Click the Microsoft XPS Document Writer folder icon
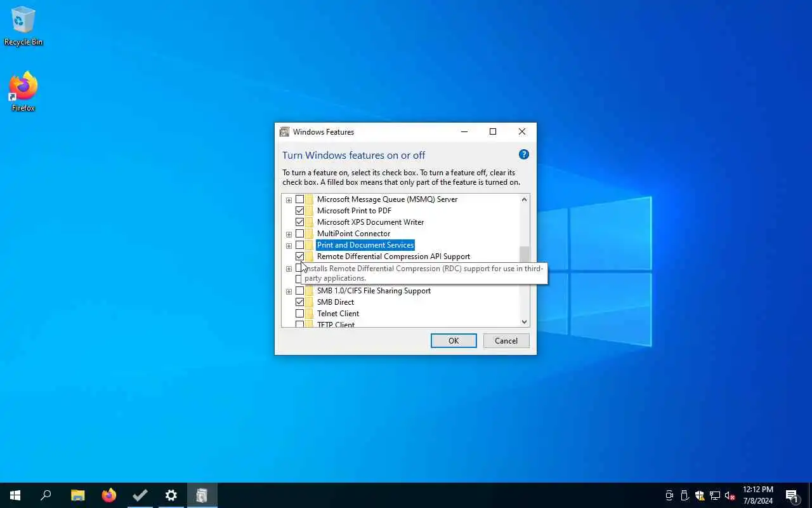Screen dimensions: 812x508 click(x=309, y=222)
